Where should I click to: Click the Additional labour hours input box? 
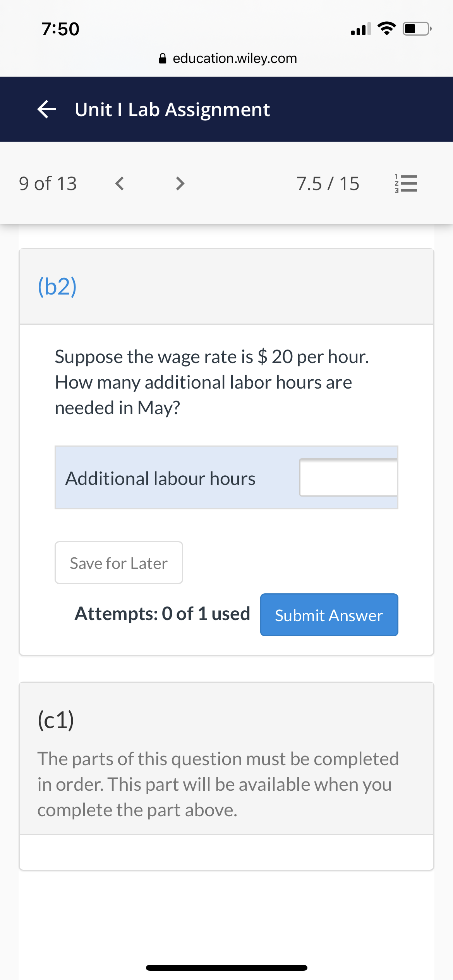pos(348,478)
